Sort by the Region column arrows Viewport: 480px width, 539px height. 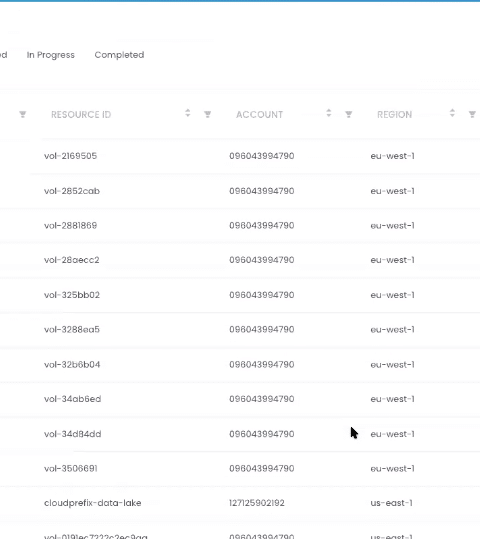click(452, 113)
